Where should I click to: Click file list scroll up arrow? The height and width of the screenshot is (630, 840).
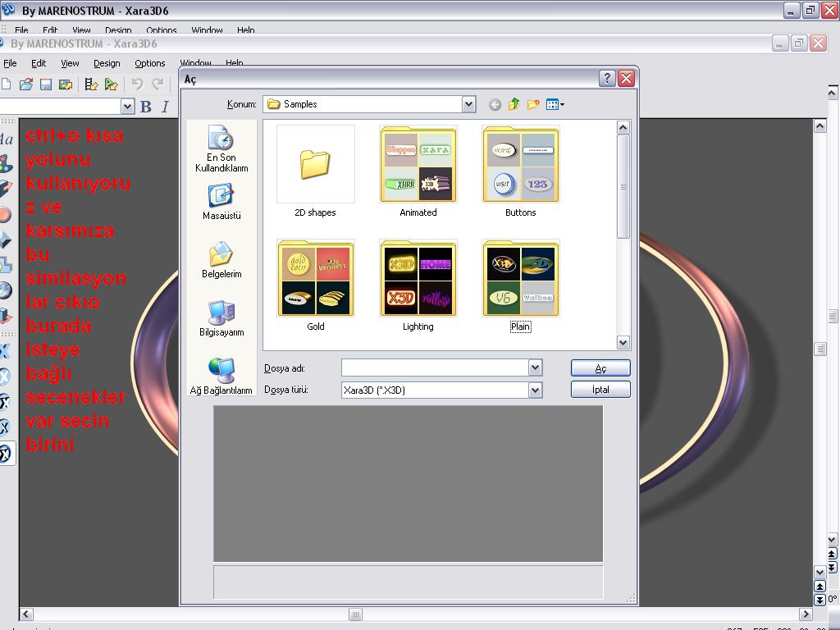point(623,127)
